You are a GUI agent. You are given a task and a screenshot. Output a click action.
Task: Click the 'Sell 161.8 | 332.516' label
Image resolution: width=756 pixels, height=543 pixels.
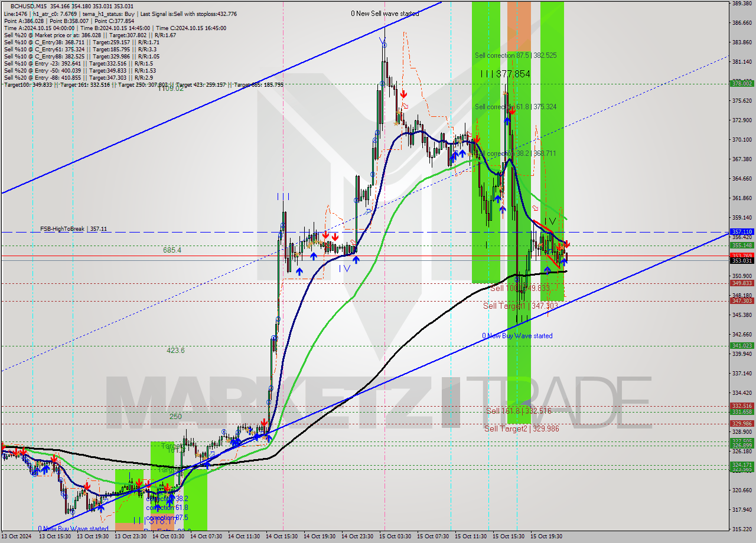[x=519, y=411]
